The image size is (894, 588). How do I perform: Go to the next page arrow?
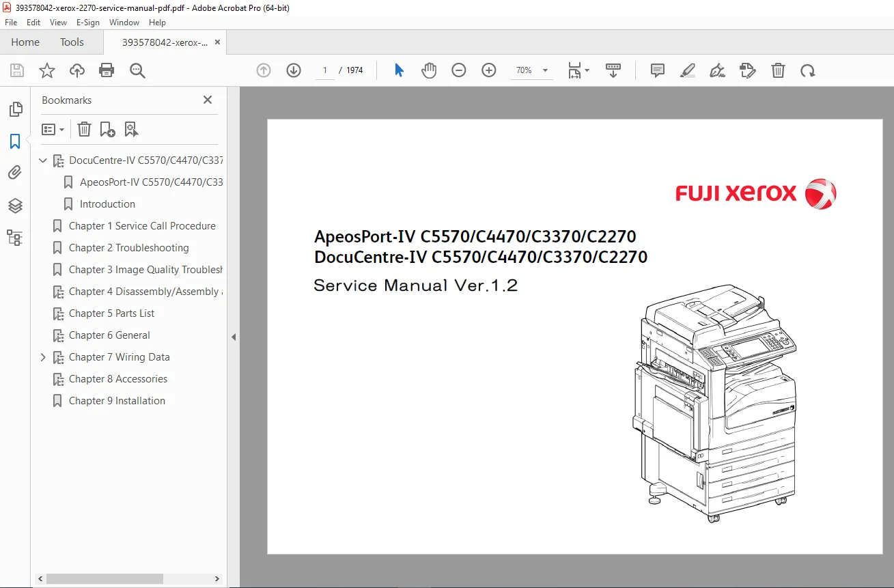[294, 70]
